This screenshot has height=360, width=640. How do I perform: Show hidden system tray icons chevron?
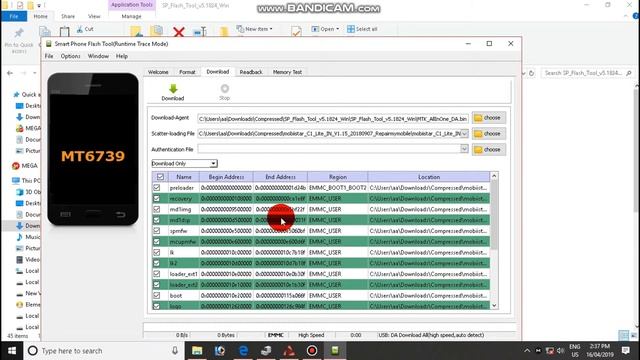pos(527,351)
